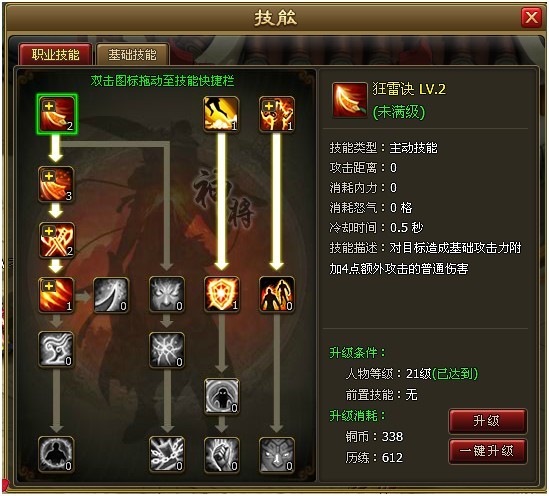This screenshot has height=496, width=549.
Task: Select the locked demon face skill
Action: [166, 294]
